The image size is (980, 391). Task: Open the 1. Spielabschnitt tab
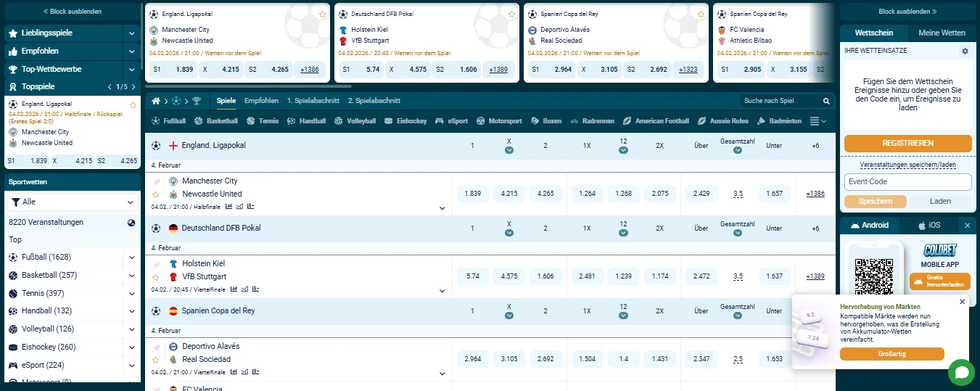pyautogui.click(x=313, y=101)
